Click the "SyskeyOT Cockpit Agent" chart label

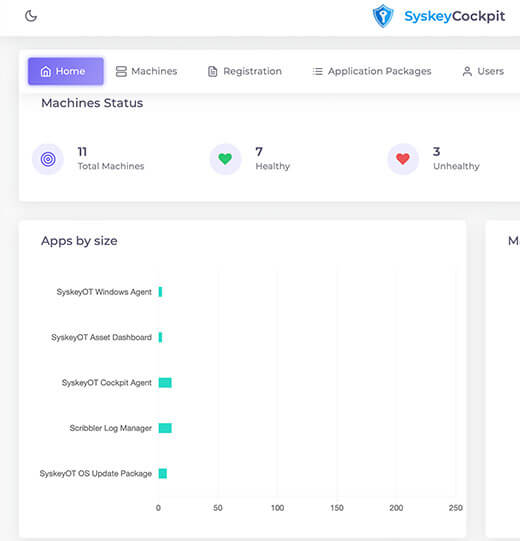[107, 383]
